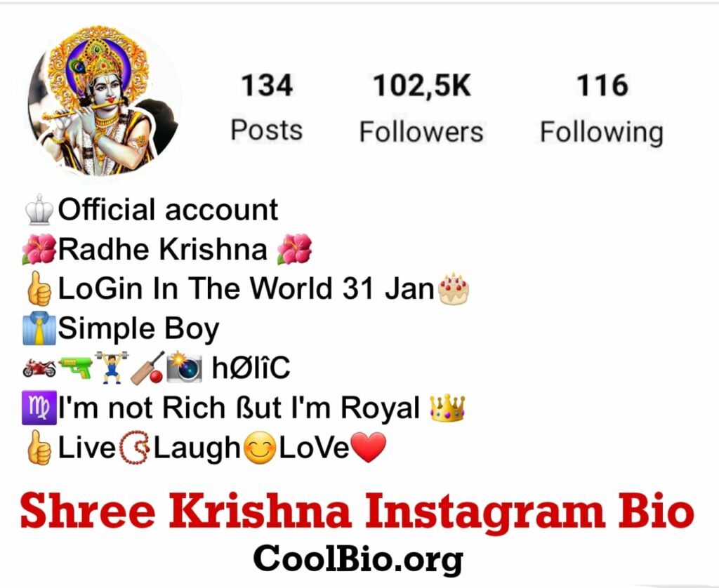Viewport: 719px width, 588px height.
Task: Click the red heart emoji
Action: [368, 447]
